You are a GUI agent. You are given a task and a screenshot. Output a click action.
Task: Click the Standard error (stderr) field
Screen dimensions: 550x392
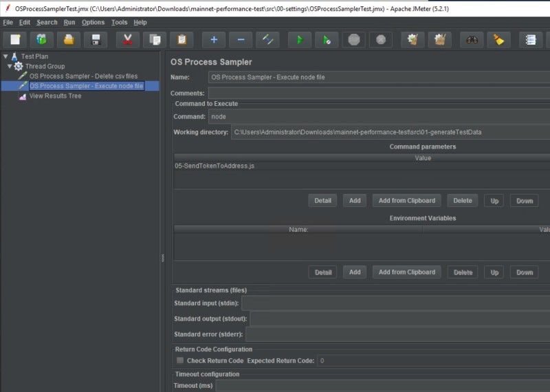click(x=398, y=334)
